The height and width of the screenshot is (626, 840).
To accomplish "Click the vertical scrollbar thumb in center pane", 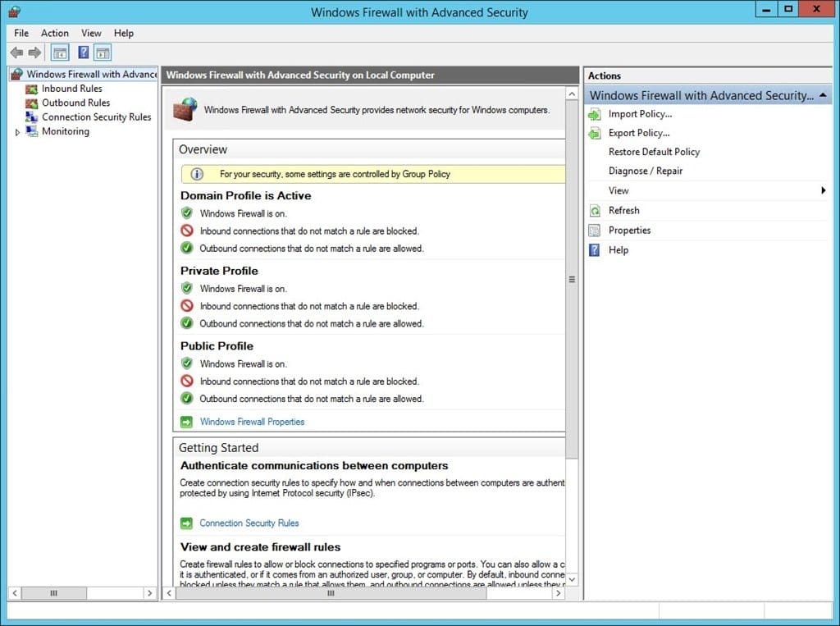I will (x=572, y=279).
